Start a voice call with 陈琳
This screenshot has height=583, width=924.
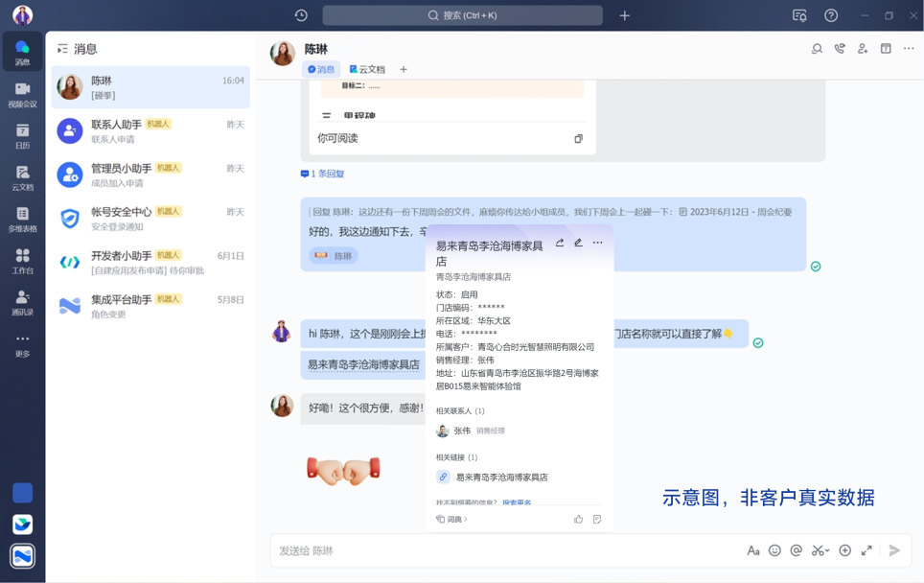840,49
